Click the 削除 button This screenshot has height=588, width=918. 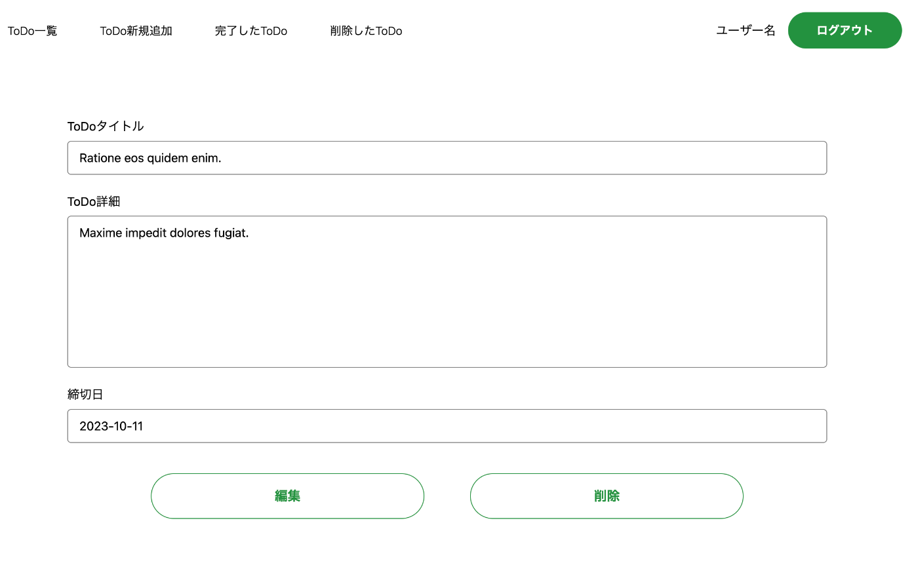[x=607, y=496]
